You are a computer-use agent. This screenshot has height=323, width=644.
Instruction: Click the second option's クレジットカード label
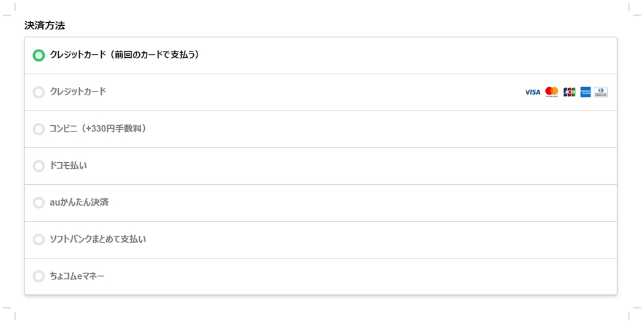(78, 91)
